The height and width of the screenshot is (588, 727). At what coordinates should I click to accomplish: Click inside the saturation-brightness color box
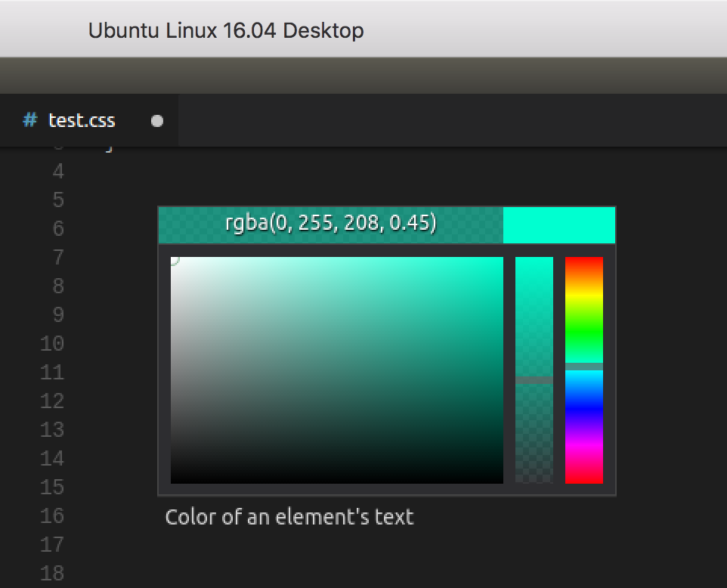(x=336, y=370)
